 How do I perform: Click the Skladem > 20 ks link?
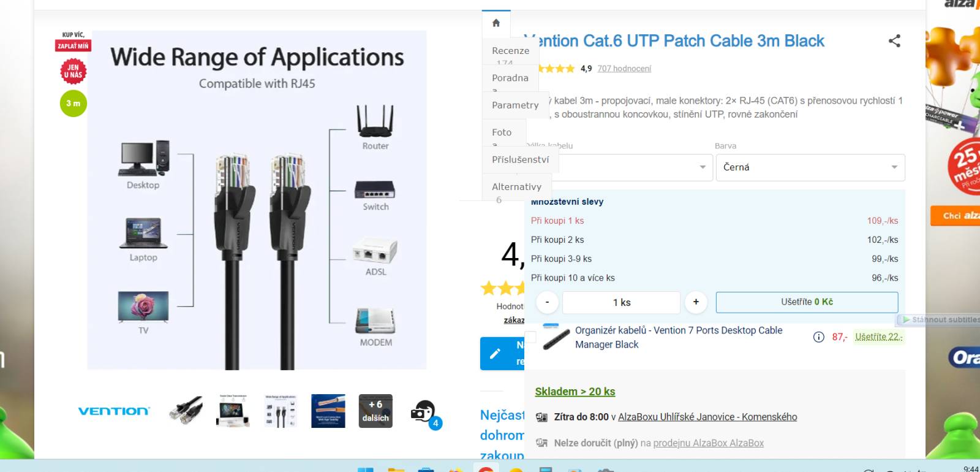[575, 392]
